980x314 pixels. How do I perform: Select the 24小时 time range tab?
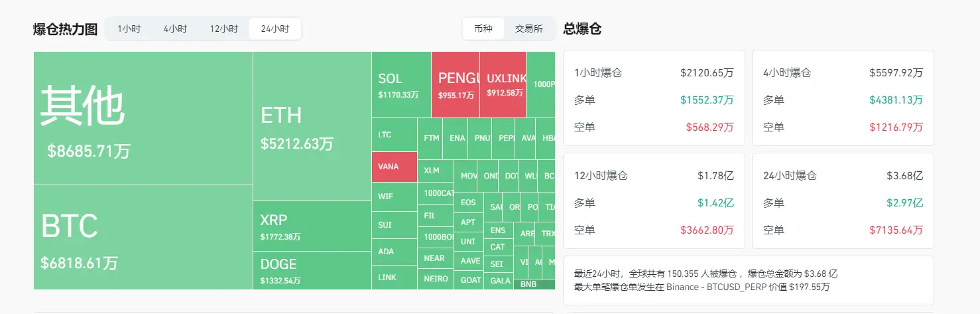click(275, 29)
